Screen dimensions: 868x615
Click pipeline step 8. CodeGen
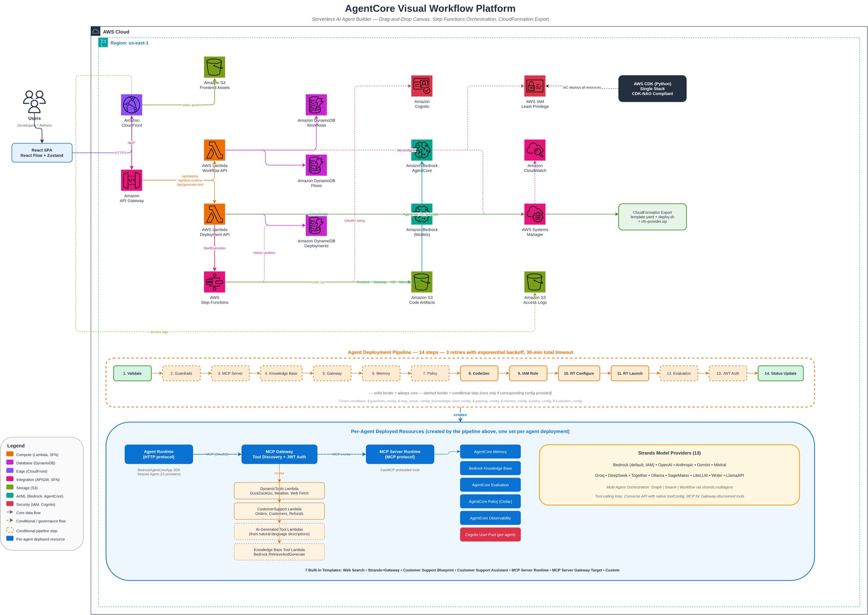tap(479, 373)
